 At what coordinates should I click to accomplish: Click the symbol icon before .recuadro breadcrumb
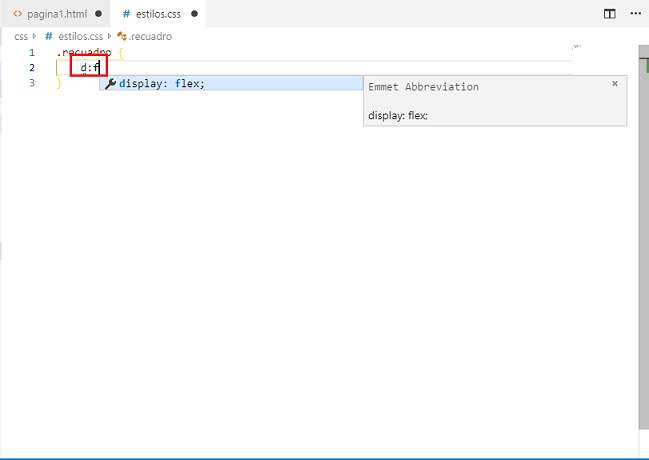122,36
